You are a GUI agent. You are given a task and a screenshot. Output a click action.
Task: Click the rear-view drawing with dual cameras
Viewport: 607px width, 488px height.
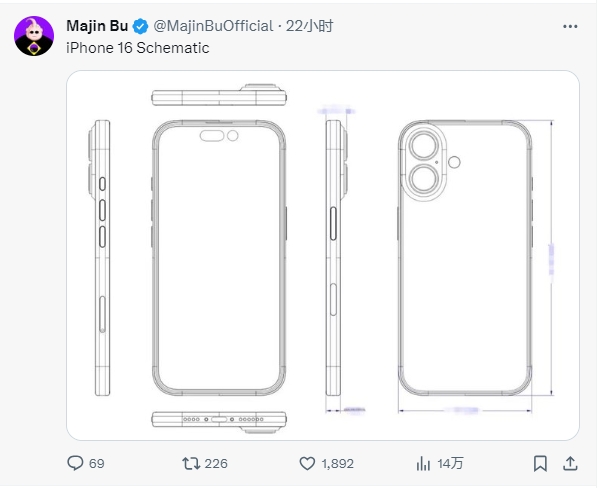[x=463, y=259]
